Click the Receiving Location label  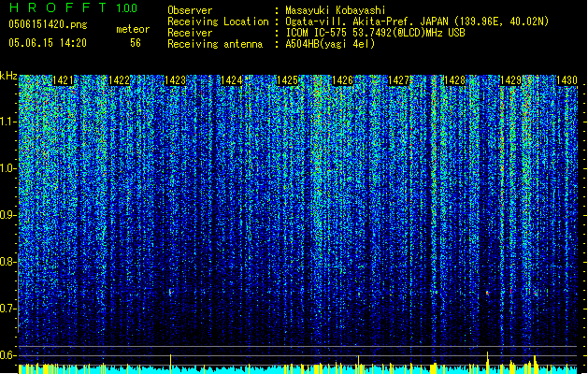click(218, 22)
